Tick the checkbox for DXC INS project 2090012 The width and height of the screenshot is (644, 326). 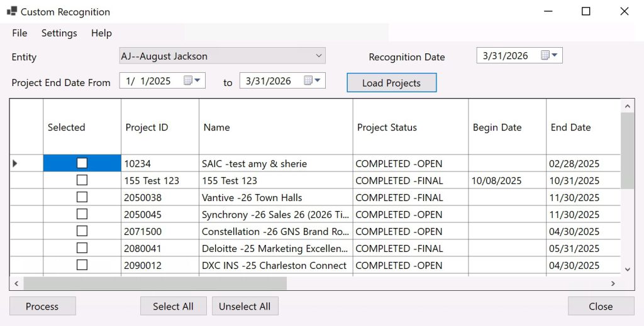(82, 265)
